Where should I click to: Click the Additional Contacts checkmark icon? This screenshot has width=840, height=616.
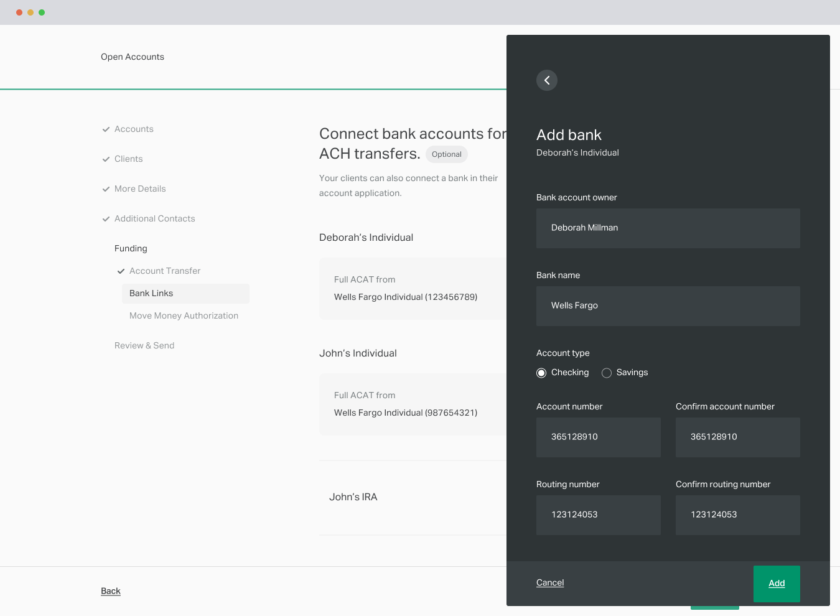106,219
